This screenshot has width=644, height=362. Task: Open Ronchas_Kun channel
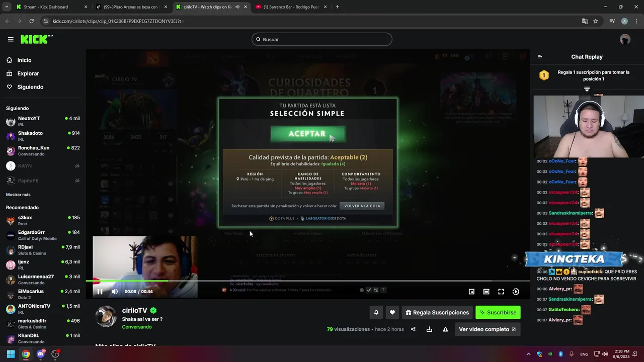(43, 151)
